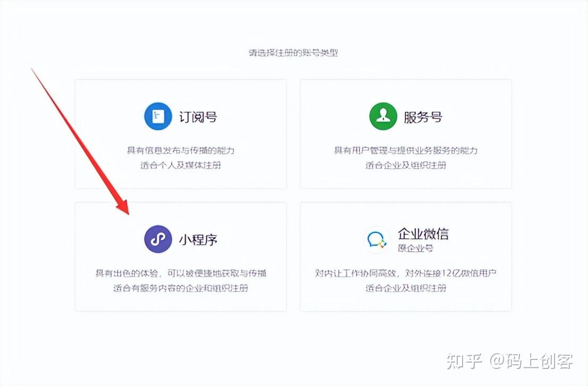Open the 订阅号 account type card
This screenshot has height=386, width=588.
[181, 134]
